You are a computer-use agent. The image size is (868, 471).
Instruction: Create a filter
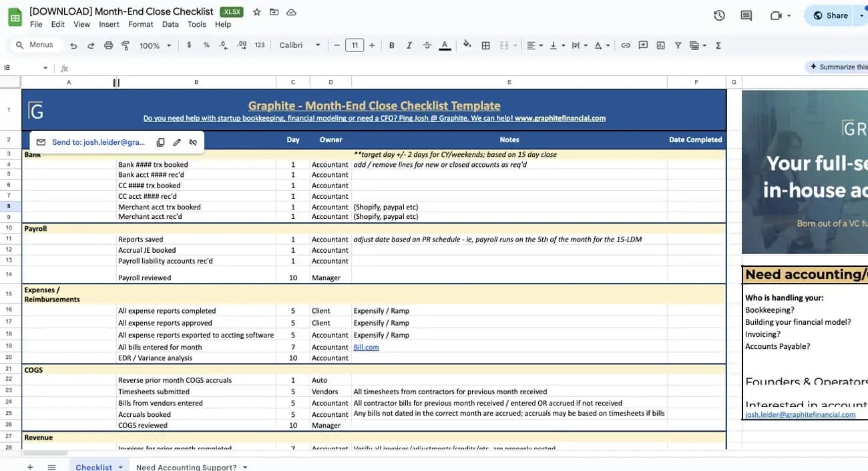pos(678,45)
